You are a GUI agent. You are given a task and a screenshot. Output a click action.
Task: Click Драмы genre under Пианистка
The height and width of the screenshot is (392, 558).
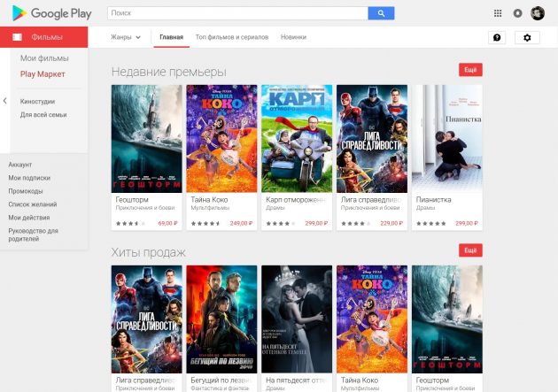425,208
